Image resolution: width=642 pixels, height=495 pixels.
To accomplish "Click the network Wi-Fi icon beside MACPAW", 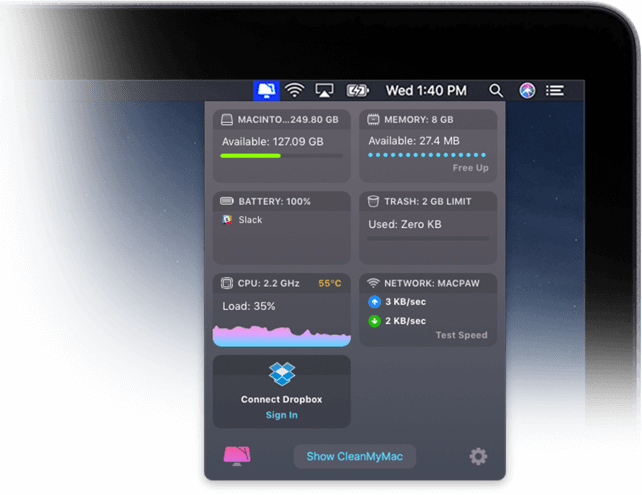I will click(373, 283).
